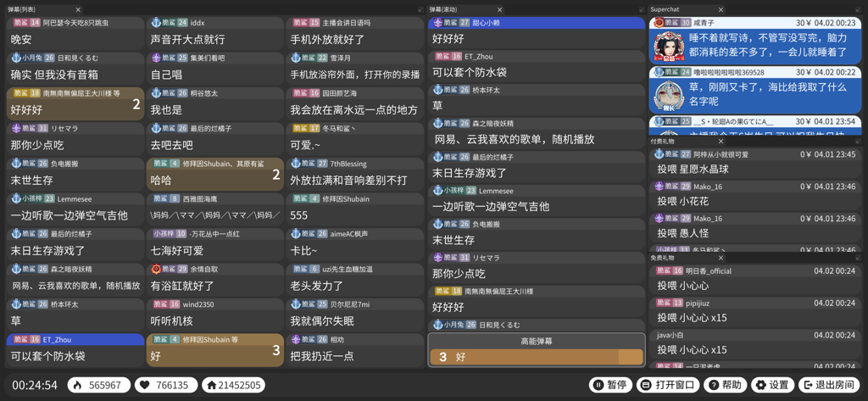Select the merged 哈哈 message with count 2
868x401 pixels.
tap(214, 174)
